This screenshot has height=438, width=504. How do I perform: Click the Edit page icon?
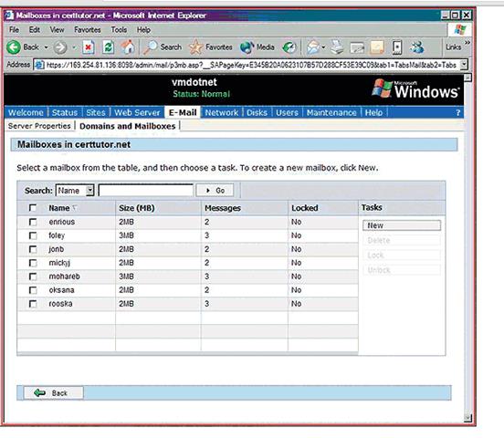click(357, 47)
